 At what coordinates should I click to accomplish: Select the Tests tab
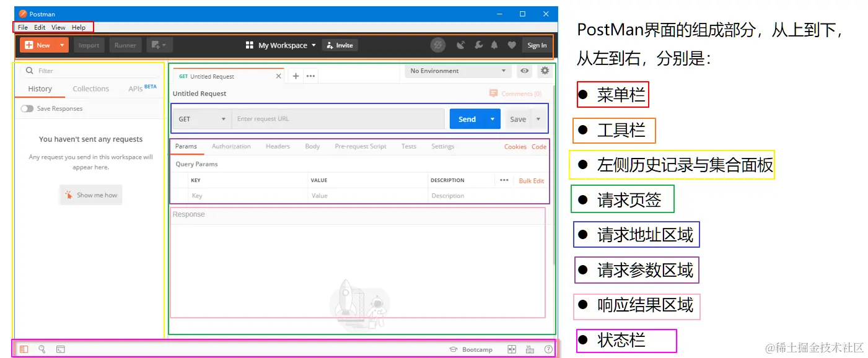(x=409, y=146)
